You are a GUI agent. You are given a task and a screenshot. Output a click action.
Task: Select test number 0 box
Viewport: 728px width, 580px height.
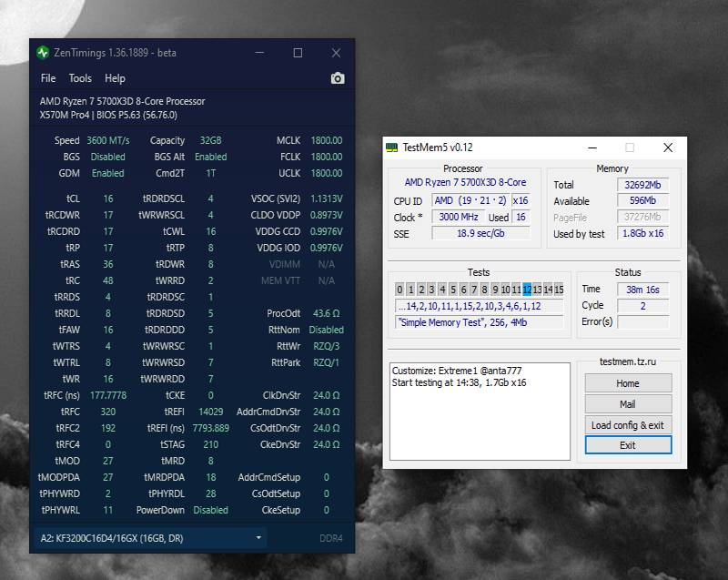399,290
